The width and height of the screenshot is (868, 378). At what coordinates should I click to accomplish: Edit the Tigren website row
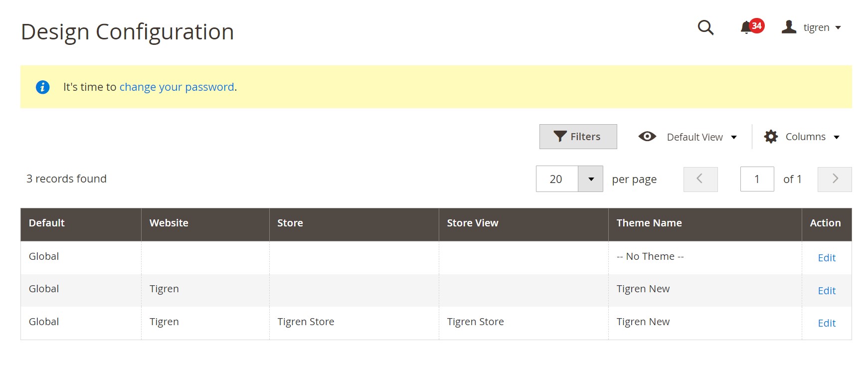point(826,291)
